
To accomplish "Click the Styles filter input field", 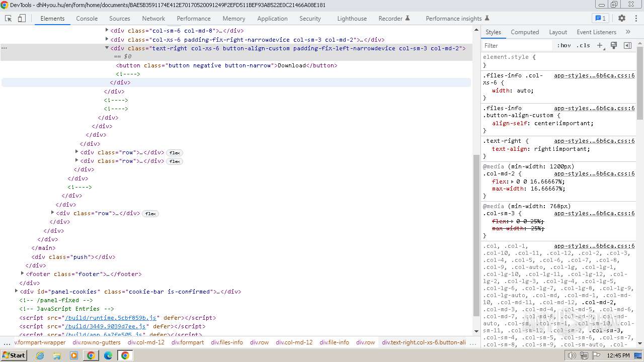I will pos(517,45).
